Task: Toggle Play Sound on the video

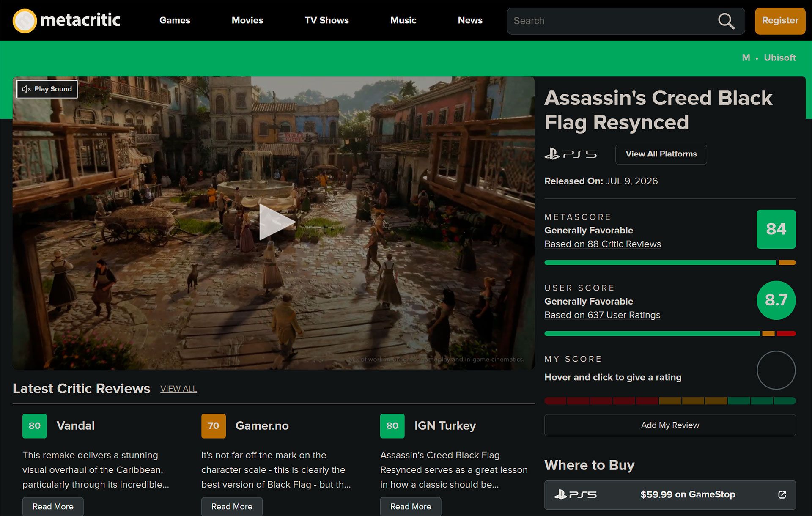Action: [47, 89]
